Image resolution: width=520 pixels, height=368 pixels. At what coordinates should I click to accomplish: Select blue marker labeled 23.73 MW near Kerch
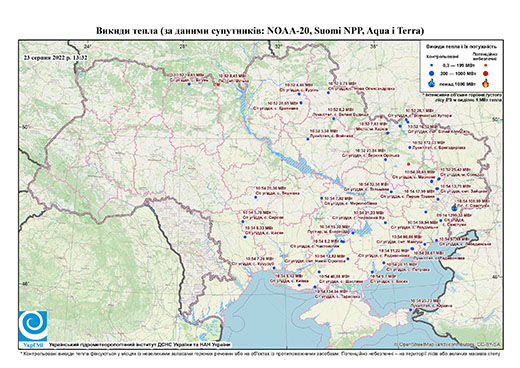[410, 310]
